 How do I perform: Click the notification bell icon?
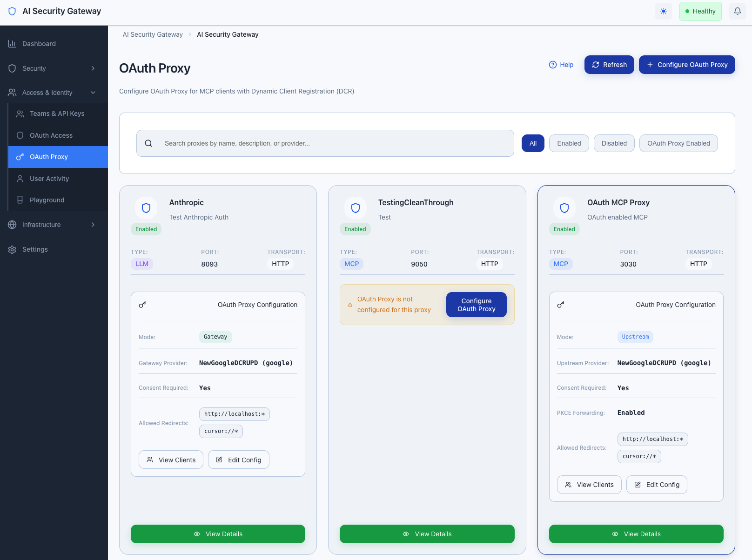[737, 11]
